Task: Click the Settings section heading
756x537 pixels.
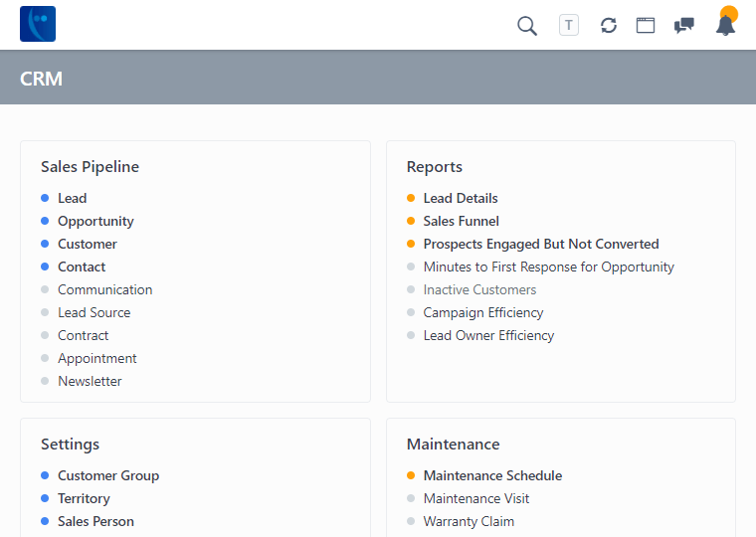Action: [x=70, y=444]
